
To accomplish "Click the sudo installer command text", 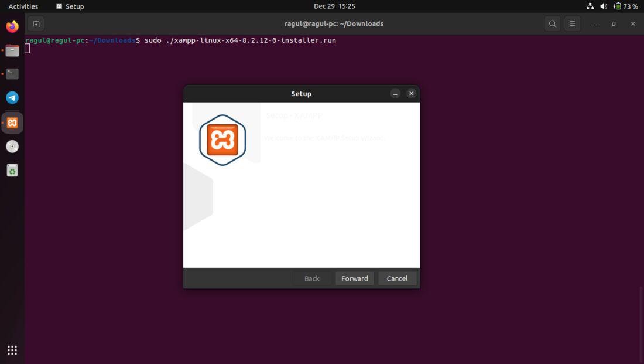I will click(x=240, y=40).
